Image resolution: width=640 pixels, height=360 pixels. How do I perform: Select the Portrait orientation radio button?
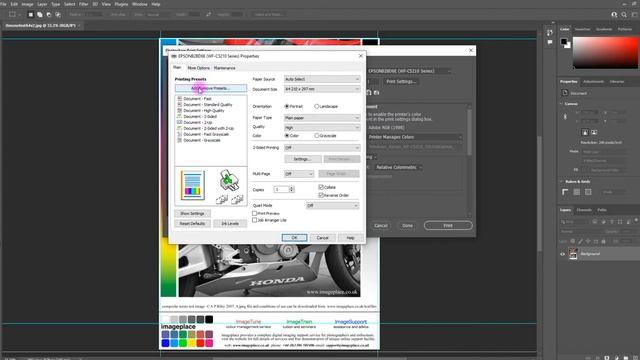point(287,106)
